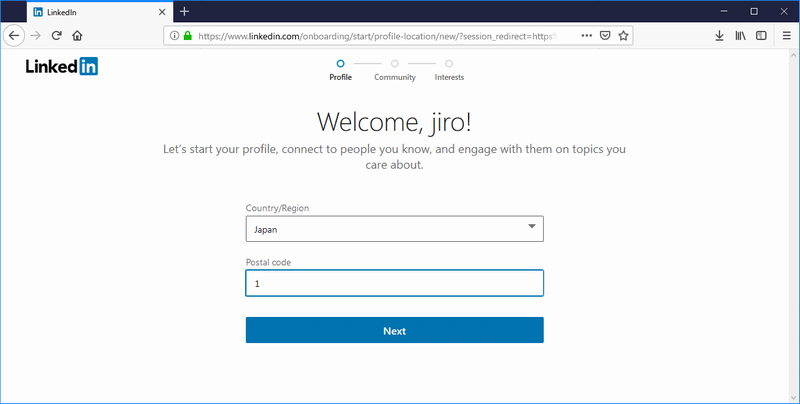Click the blue Next button
Screen dimensions: 800x404
394,330
